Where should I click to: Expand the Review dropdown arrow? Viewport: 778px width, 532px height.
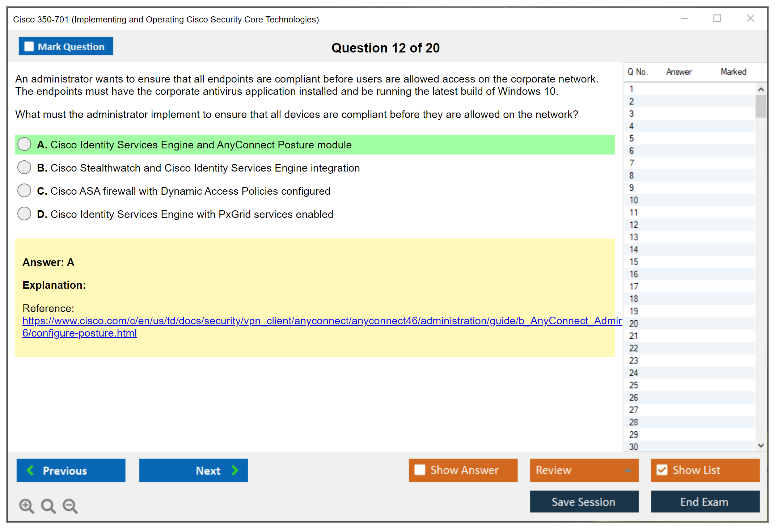(628, 470)
